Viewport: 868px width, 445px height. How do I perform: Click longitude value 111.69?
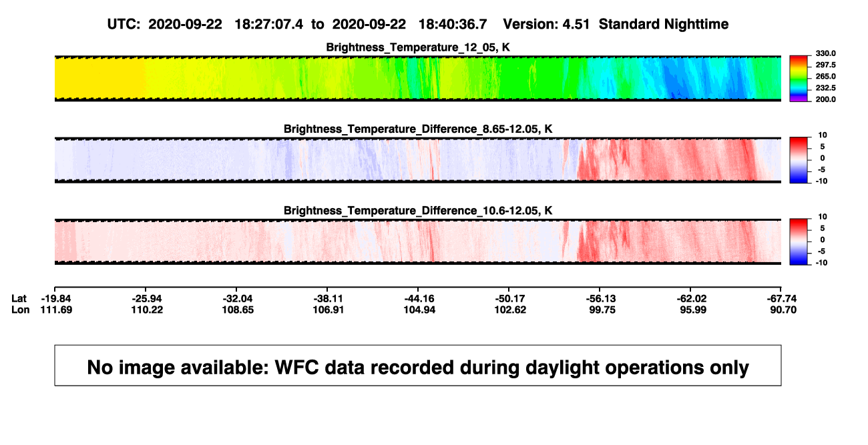tap(55, 310)
